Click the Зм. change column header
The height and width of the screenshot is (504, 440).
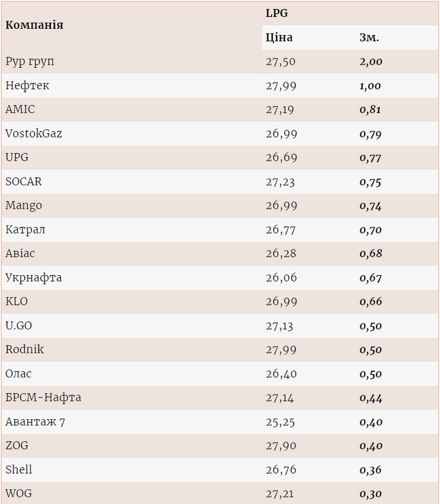[369, 38]
